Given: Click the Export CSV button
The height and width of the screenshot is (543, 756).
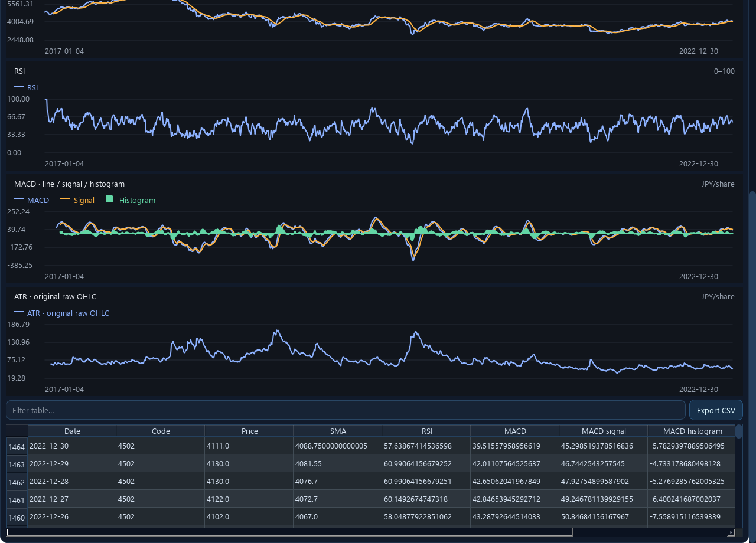Looking at the screenshot, I should pos(716,410).
